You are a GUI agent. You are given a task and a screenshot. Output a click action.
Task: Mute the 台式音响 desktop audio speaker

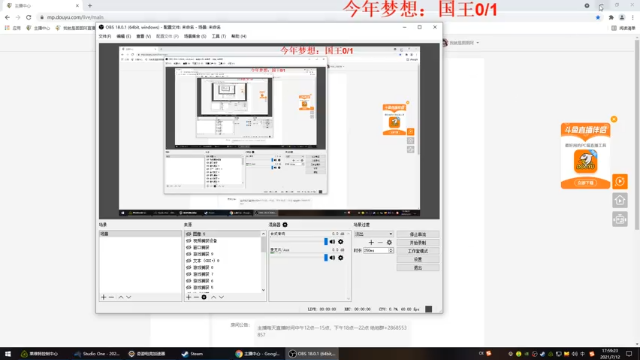tap(332, 242)
